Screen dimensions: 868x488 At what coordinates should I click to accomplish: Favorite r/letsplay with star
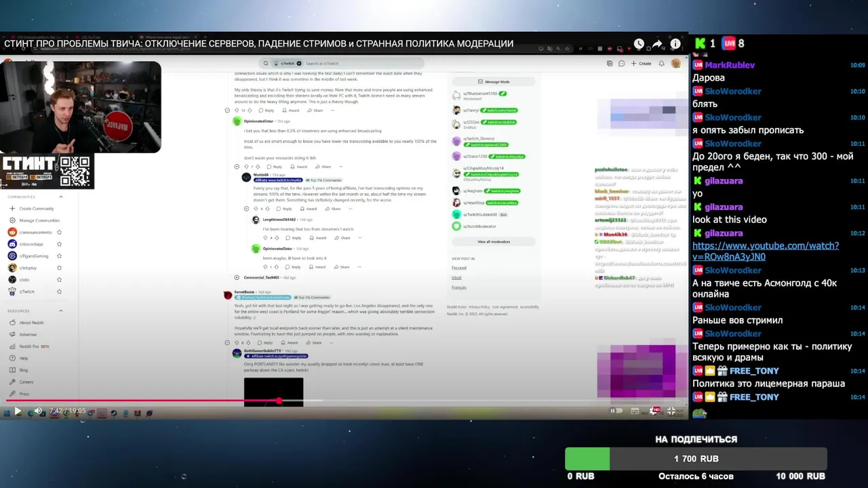[60, 268]
